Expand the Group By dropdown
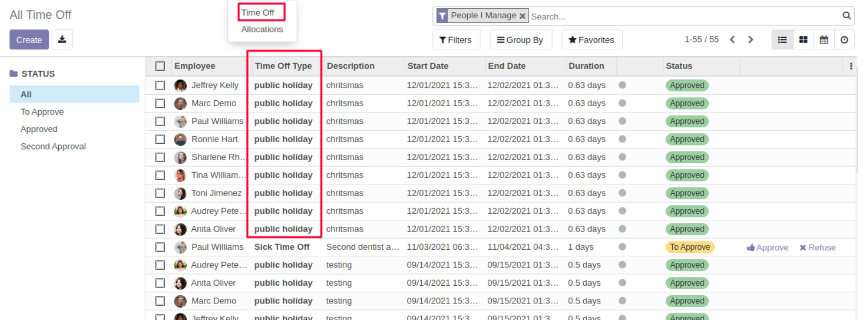Viewport: 868px width, 320px height. click(520, 40)
